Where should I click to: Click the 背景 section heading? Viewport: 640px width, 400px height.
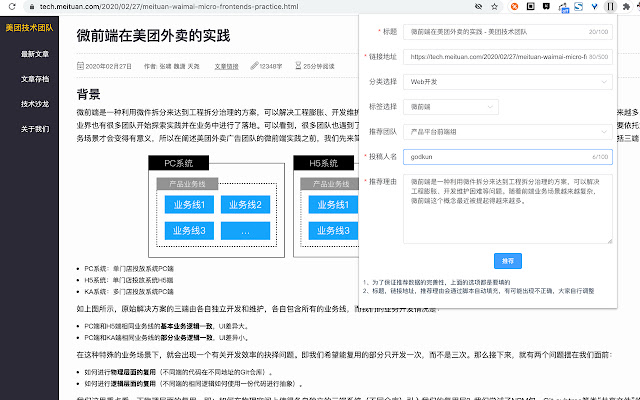tap(89, 94)
